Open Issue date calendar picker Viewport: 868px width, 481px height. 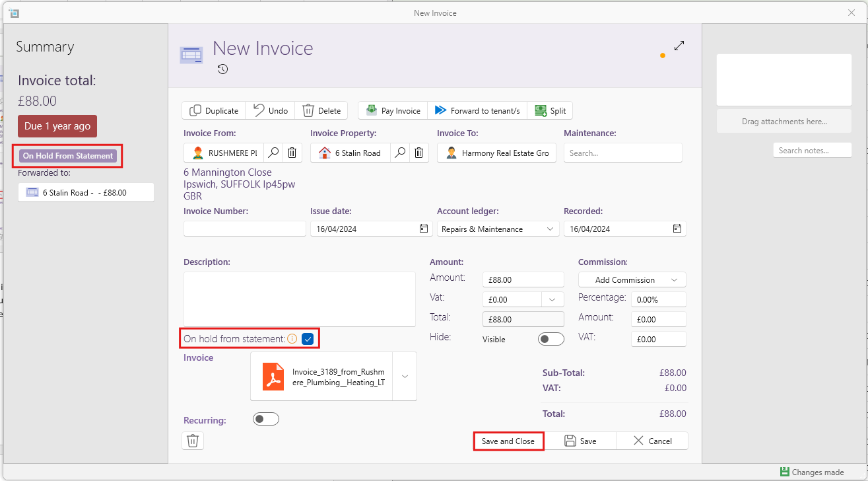point(424,229)
